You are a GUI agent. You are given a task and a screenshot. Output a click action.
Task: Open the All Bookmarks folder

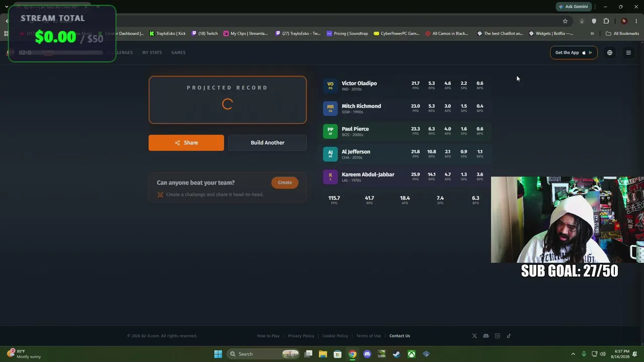(x=622, y=34)
